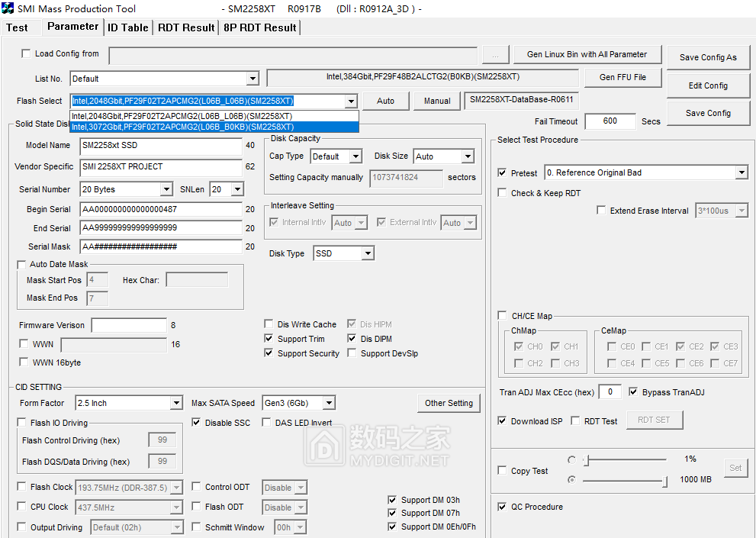Click the Serial Mask input field
This screenshot has height=538, width=756.
coord(161,246)
